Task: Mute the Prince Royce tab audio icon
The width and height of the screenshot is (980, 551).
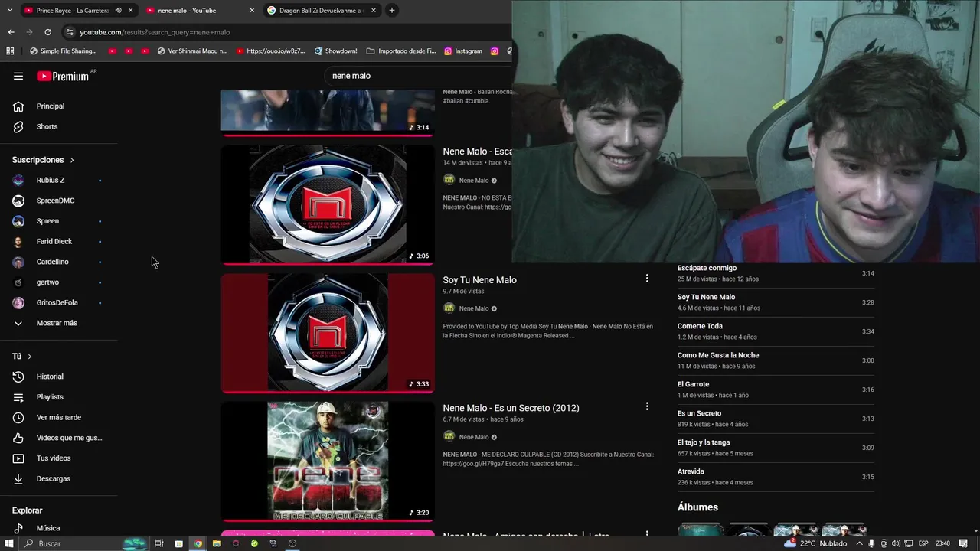Action: (x=118, y=11)
